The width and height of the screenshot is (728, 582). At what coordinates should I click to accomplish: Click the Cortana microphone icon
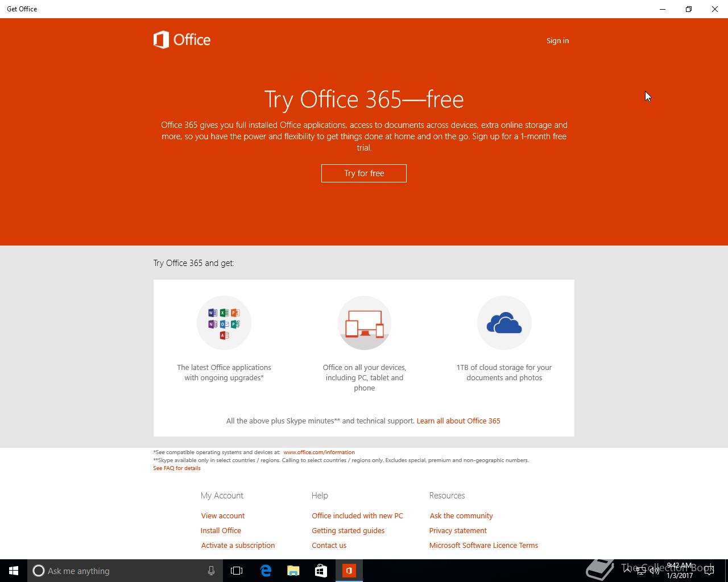coord(211,571)
